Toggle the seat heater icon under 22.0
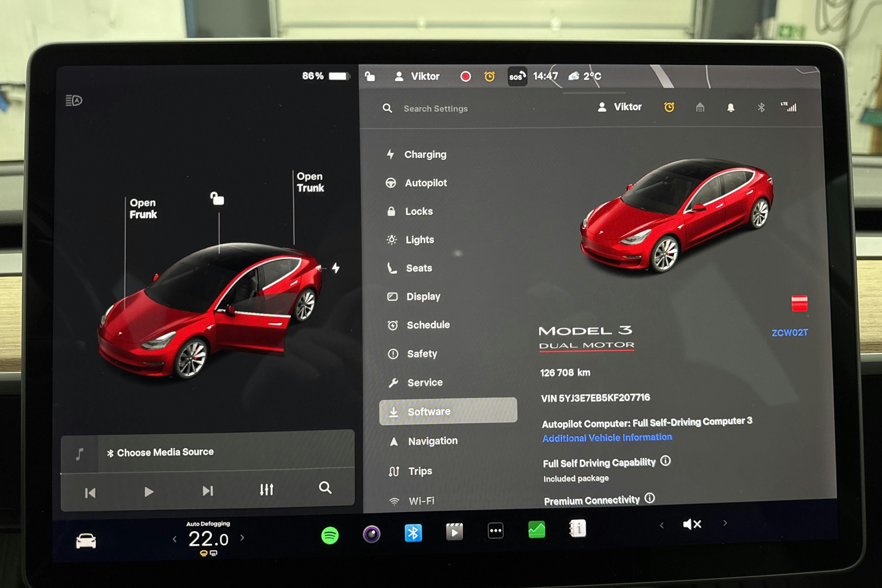 pos(203,553)
